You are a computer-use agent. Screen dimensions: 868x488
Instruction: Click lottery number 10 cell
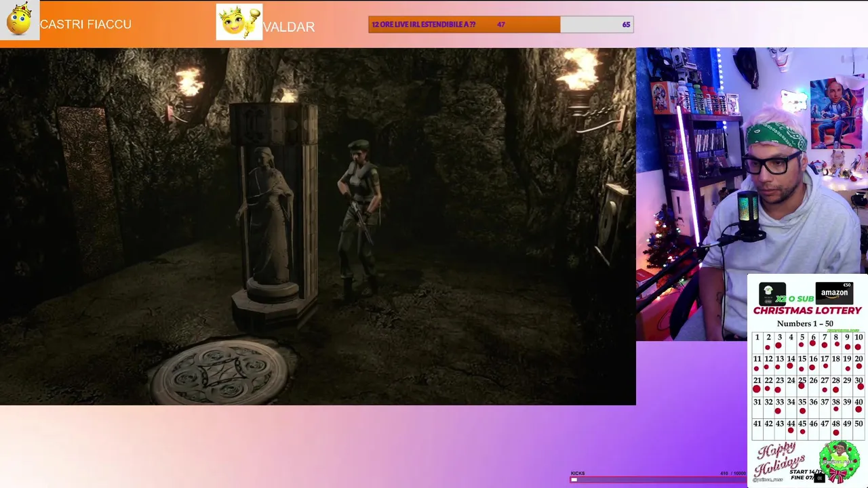(859, 342)
